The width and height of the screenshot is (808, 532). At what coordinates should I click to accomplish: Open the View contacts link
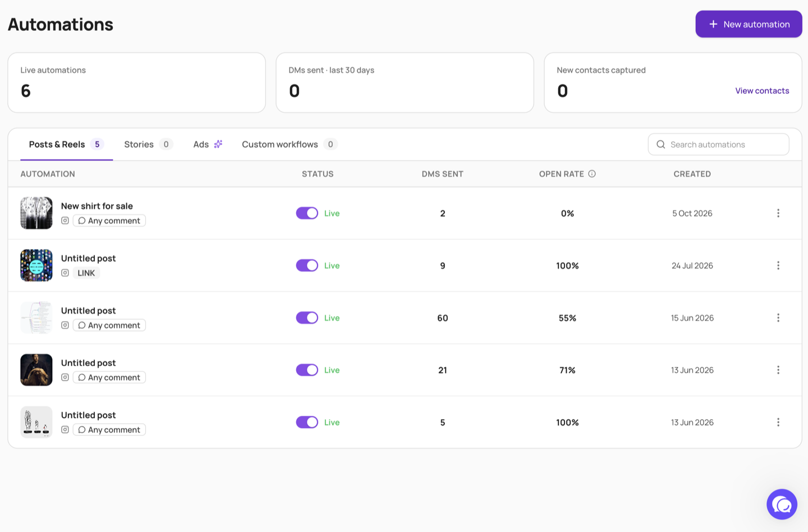[762, 91]
